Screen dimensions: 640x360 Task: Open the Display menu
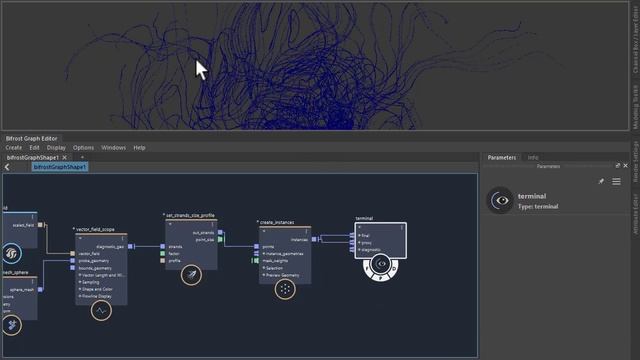(56, 147)
